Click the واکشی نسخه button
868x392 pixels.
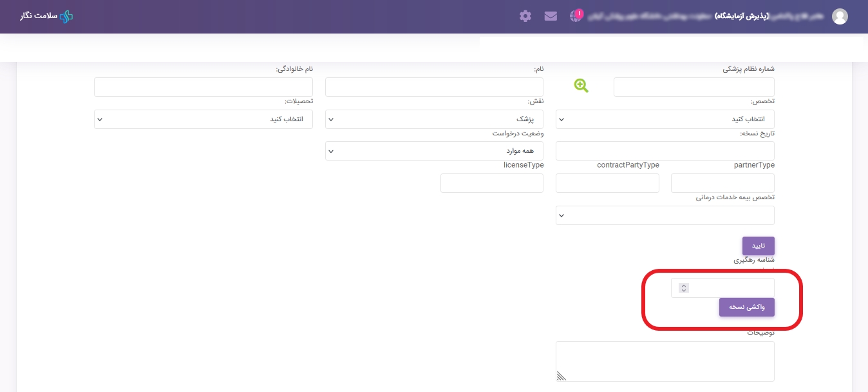click(746, 307)
